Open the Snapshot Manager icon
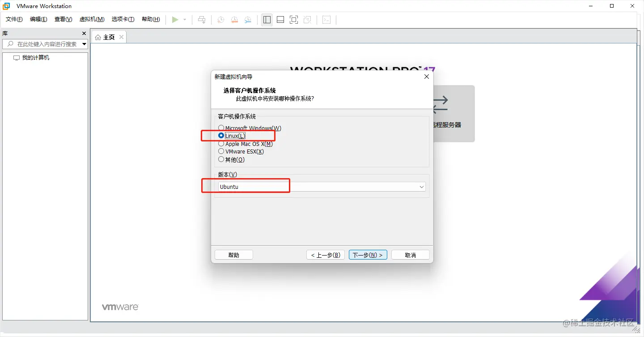The height and width of the screenshot is (337, 644). tap(247, 19)
